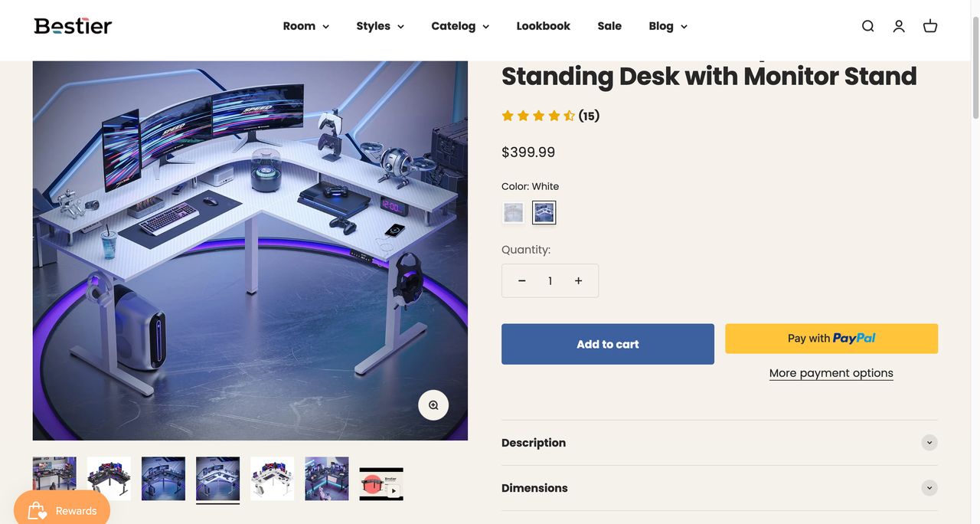
Task: Follow the More payment options link
Action: tap(831, 373)
